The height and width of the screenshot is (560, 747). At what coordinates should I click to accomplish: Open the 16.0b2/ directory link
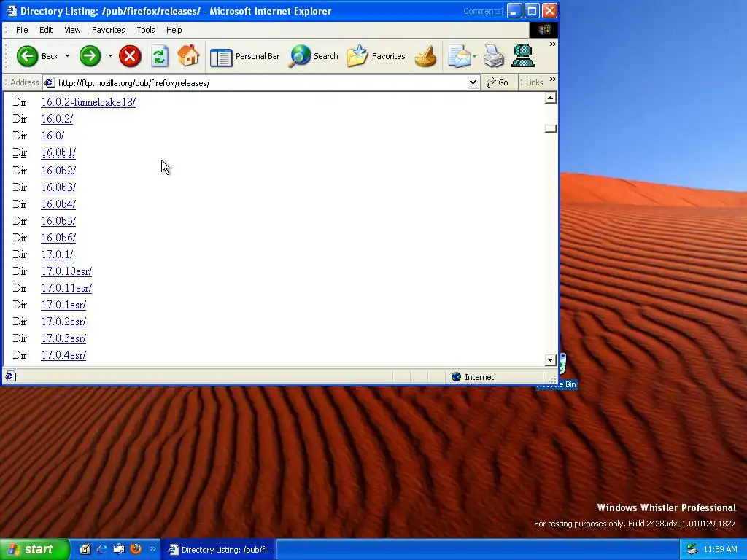tap(58, 171)
